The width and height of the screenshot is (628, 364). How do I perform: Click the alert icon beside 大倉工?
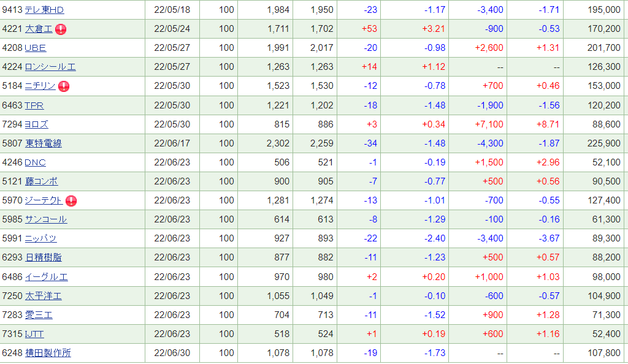(61, 29)
